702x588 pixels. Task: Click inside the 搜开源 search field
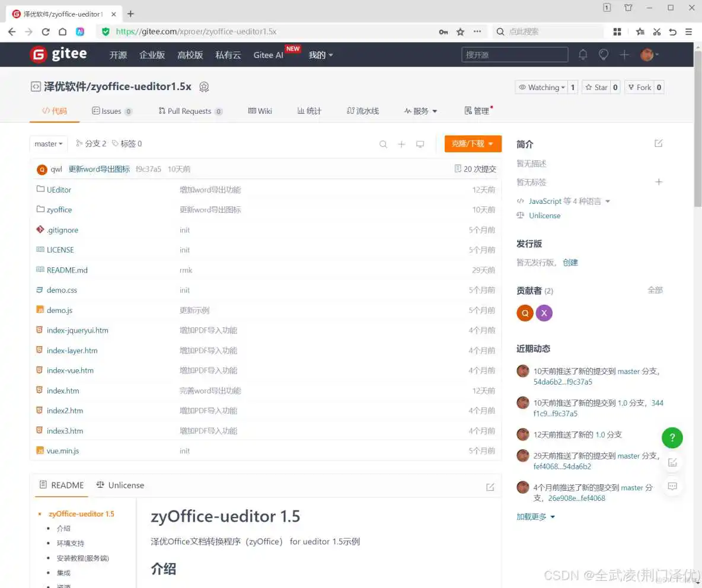click(515, 54)
